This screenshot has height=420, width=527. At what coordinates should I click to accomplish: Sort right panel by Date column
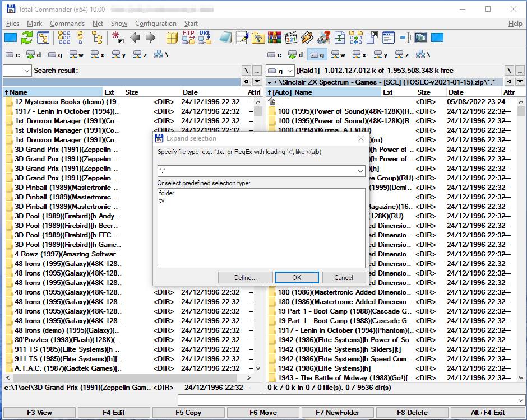[473, 92]
